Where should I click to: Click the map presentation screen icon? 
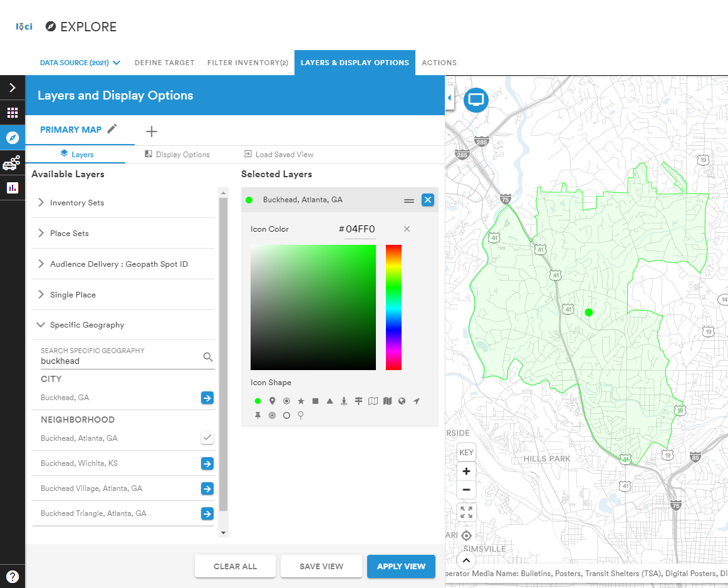point(476,100)
